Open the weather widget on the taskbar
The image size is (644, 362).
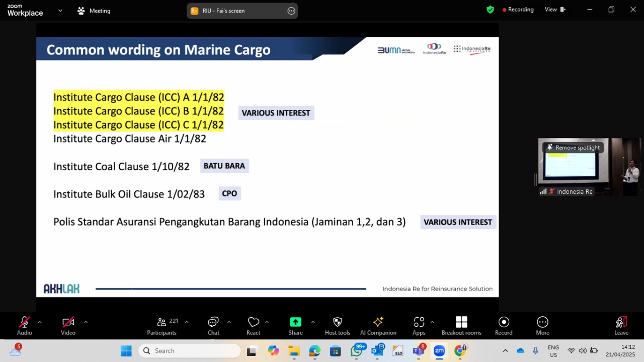(x=15, y=350)
